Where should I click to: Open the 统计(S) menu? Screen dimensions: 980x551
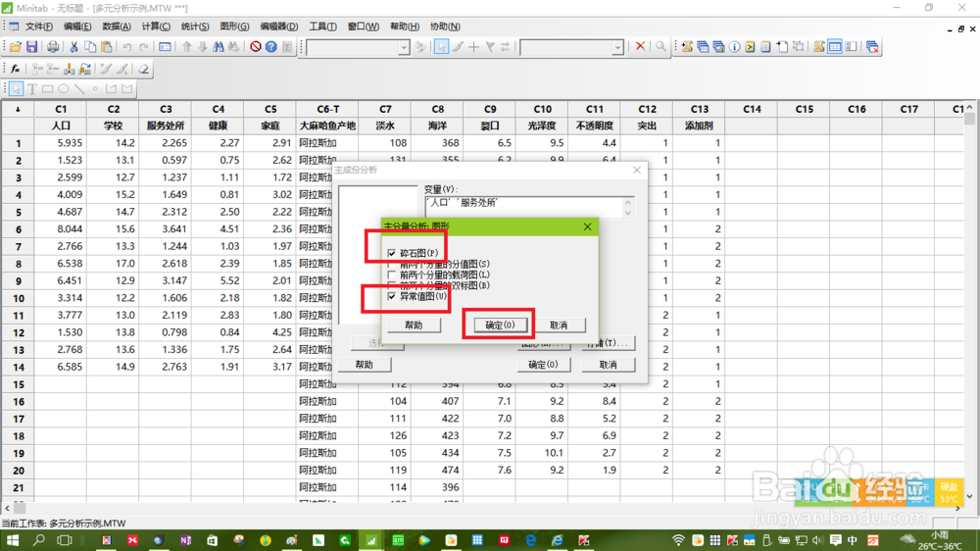pos(195,26)
